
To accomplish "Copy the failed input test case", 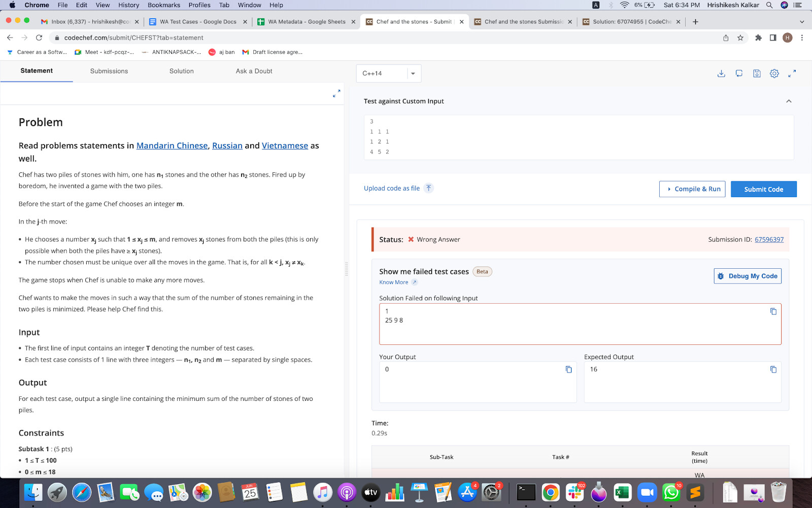I will [x=773, y=311].
